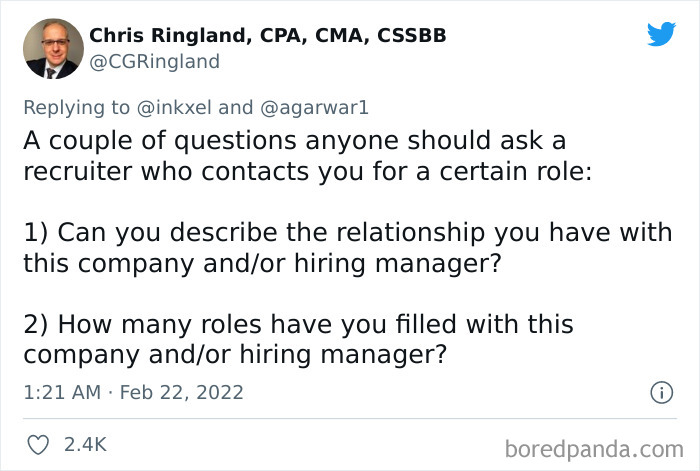
Task: Open the @CGRingland handle
Action: pos(154,62)
